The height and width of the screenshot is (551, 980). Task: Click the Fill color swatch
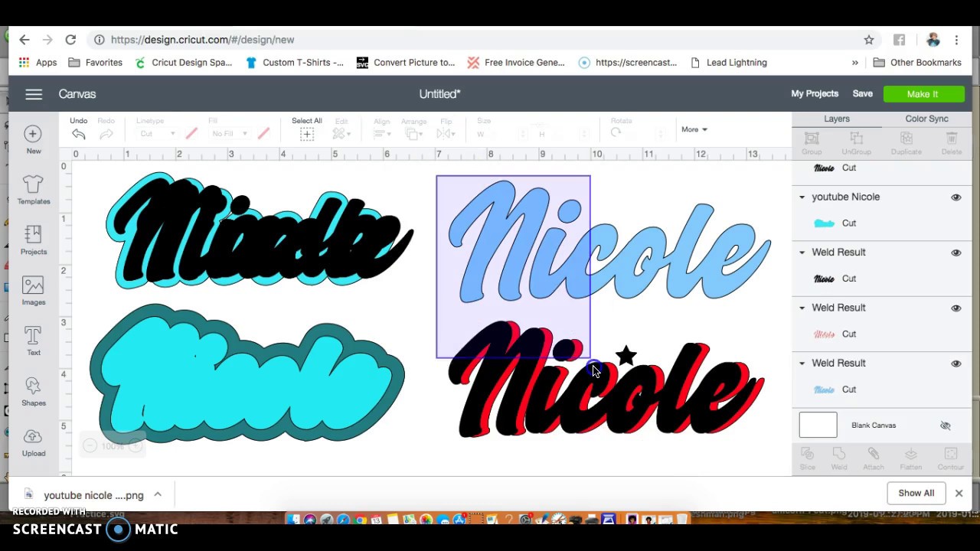pyautogui.click(x=263, y=134)
